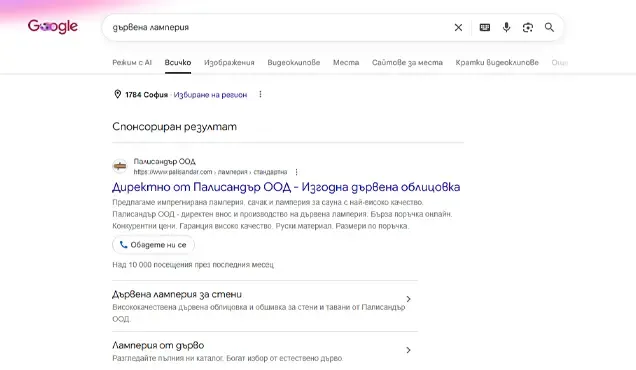Click Обадете ни се call button
The width and height of the screenshot is (636, 370).
pyautogui.click(x=153, y=245)
